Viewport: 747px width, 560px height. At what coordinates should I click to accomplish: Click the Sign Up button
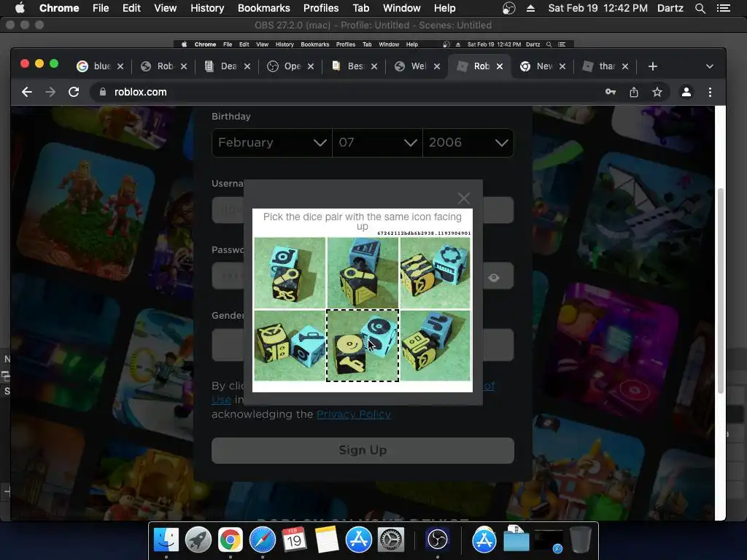(x=363, y=450)
